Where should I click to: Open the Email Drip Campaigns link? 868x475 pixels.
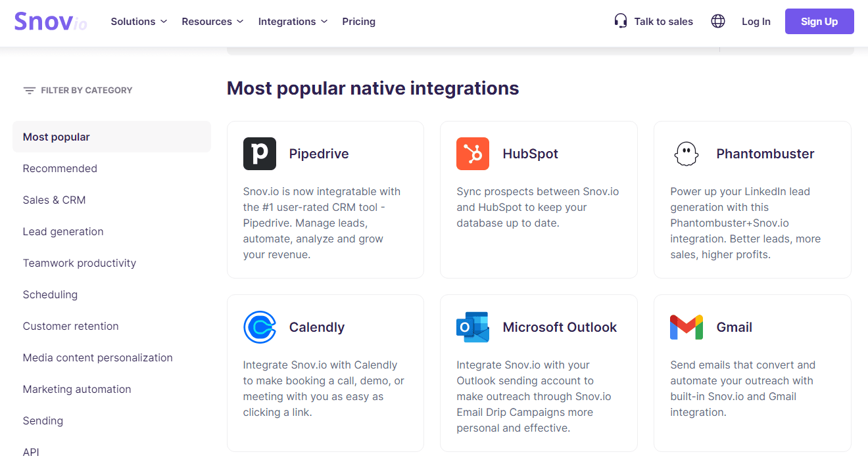point(524,412)
